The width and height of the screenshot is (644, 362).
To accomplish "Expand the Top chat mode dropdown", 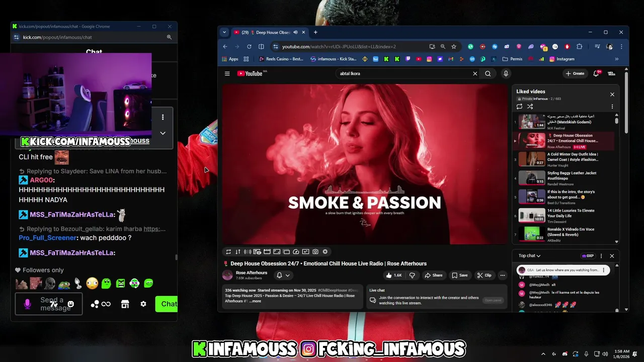I will (x=530, y=256).
